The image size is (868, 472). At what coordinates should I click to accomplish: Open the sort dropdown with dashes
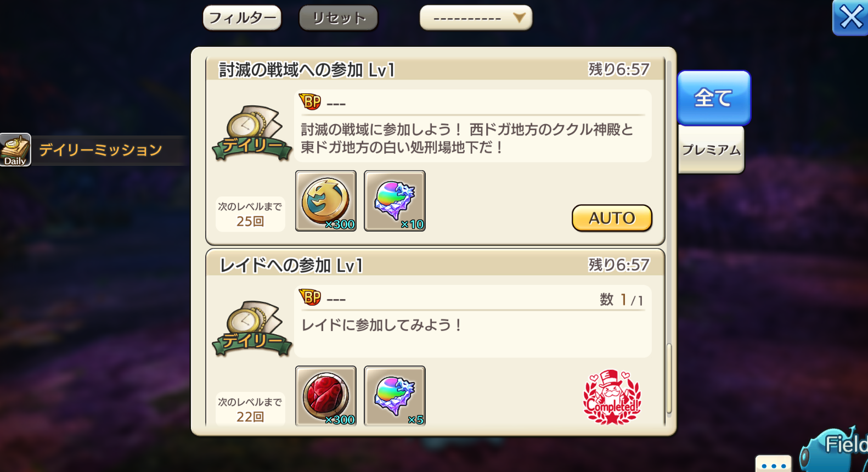pos(476,18)
